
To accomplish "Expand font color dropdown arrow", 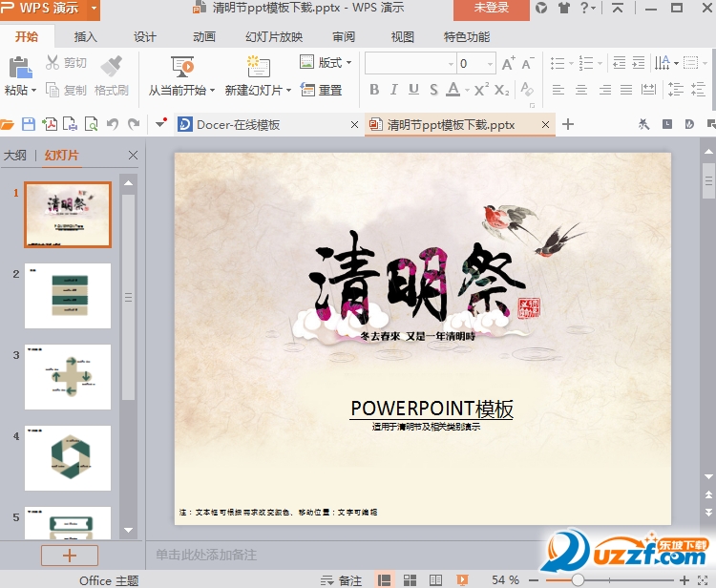I will [x=467, y=90].
